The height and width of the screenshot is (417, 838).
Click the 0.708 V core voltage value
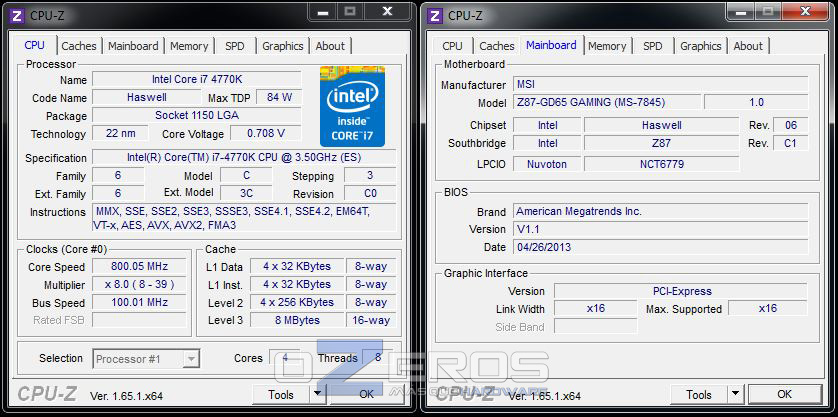tap(266, 133)
